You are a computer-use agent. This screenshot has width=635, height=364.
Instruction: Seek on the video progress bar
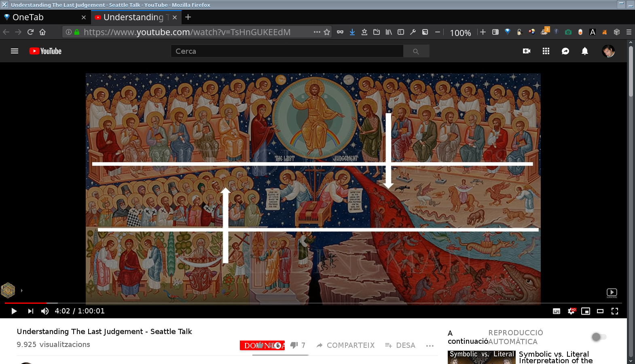(x=313, y=303)
